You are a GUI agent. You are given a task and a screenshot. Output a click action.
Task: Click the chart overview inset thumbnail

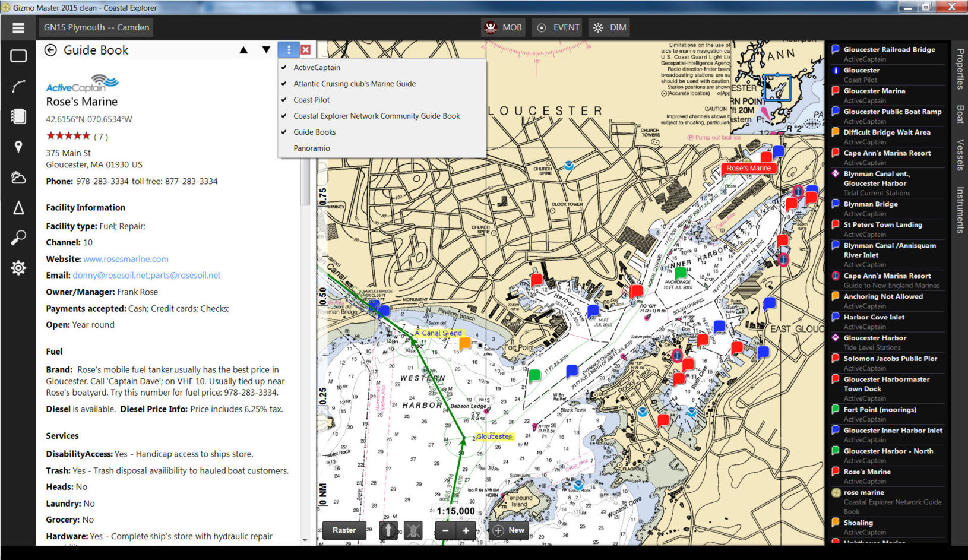(777, 87)
